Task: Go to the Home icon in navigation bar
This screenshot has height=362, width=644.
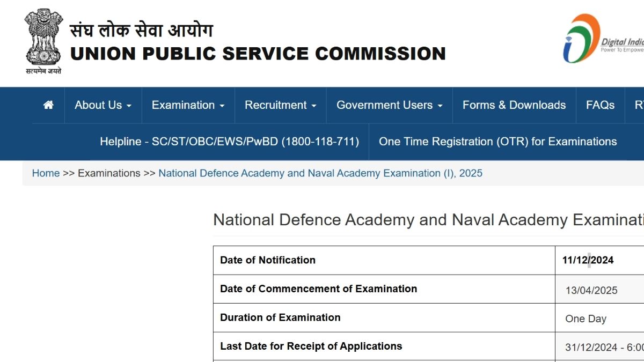Action: tap(48, 105)
